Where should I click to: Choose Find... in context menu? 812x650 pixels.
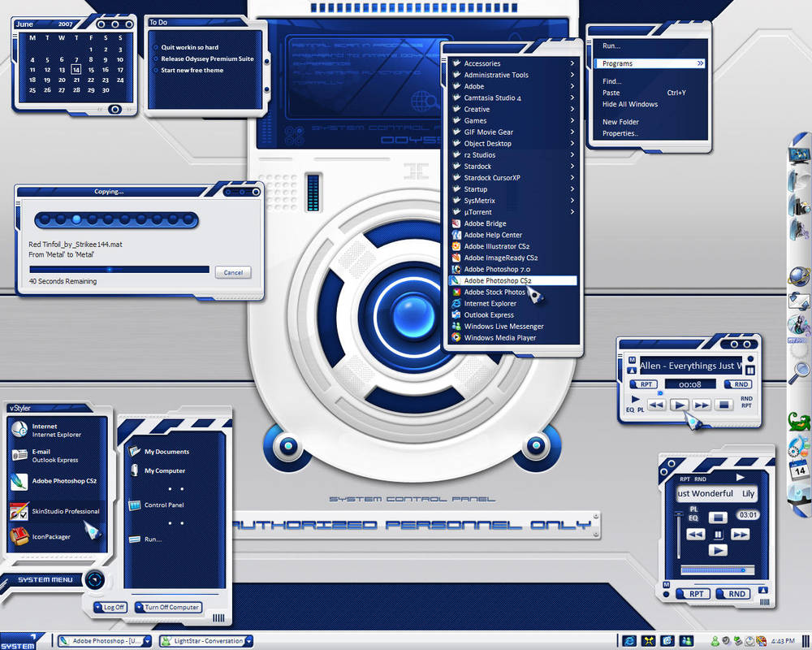coord(650,81)
